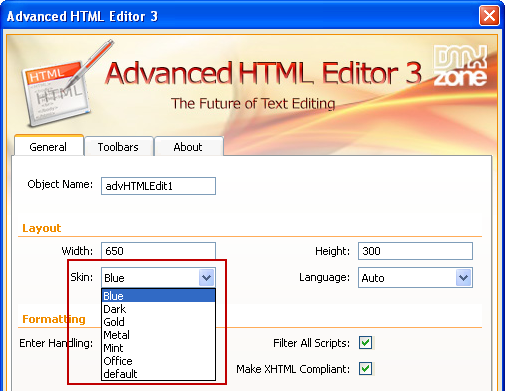This screenshot has width=505, height=391.
Task: Open the About tab
Action: pos(188,147)
